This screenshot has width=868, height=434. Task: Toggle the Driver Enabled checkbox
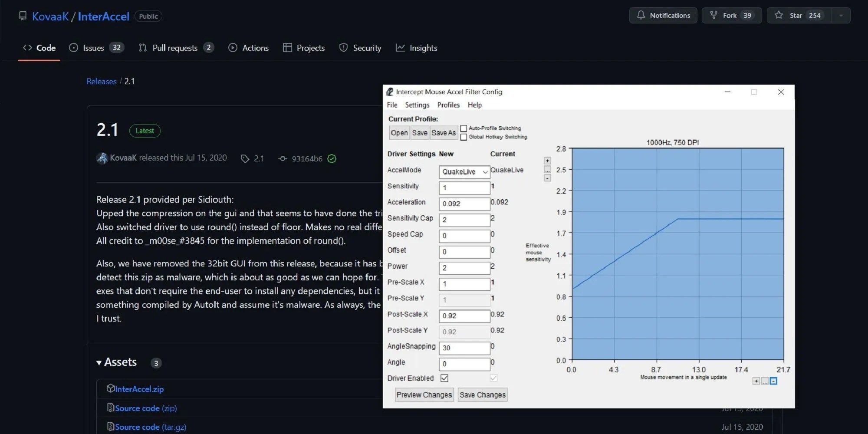click(x=444, y=378)
